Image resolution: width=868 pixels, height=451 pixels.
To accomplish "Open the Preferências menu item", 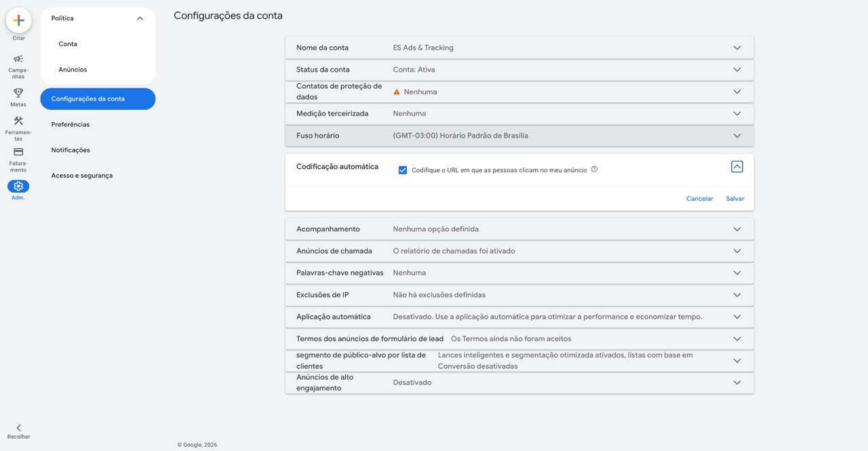I will click(x=71, y=125).
